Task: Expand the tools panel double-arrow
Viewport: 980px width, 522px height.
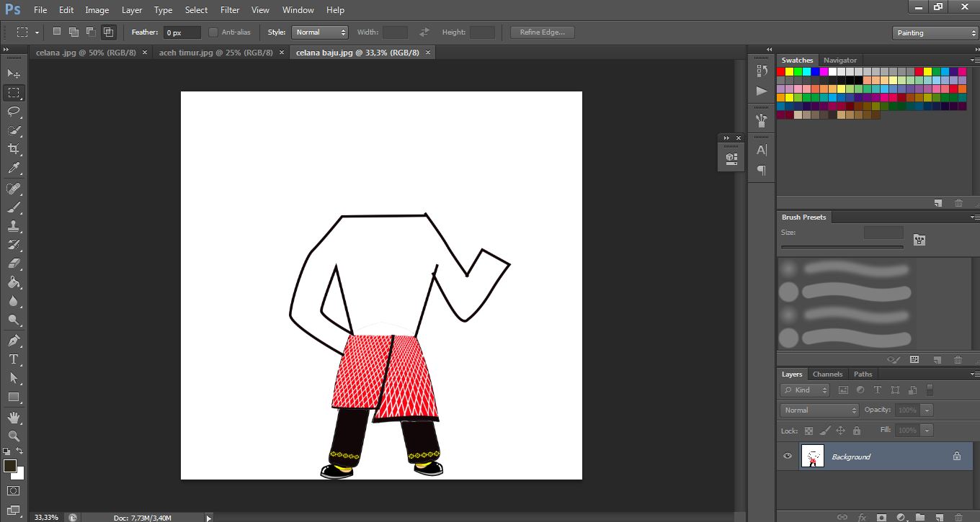Action: pos(6,50)
